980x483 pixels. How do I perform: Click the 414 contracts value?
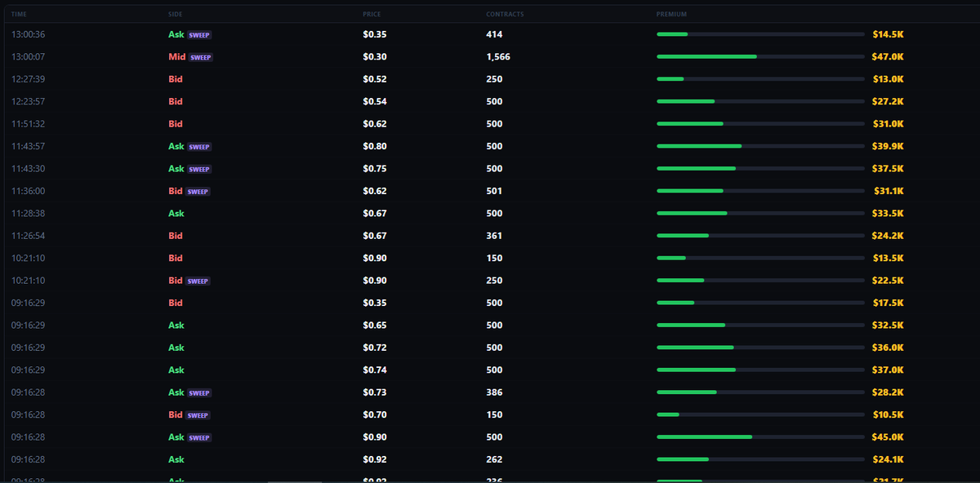tap(494, 34)
